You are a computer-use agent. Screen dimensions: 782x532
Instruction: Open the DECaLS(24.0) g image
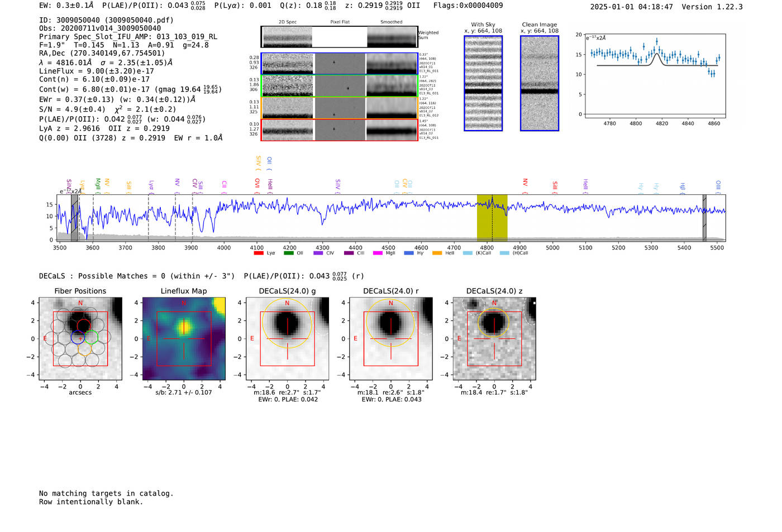(x=288, y=339)
